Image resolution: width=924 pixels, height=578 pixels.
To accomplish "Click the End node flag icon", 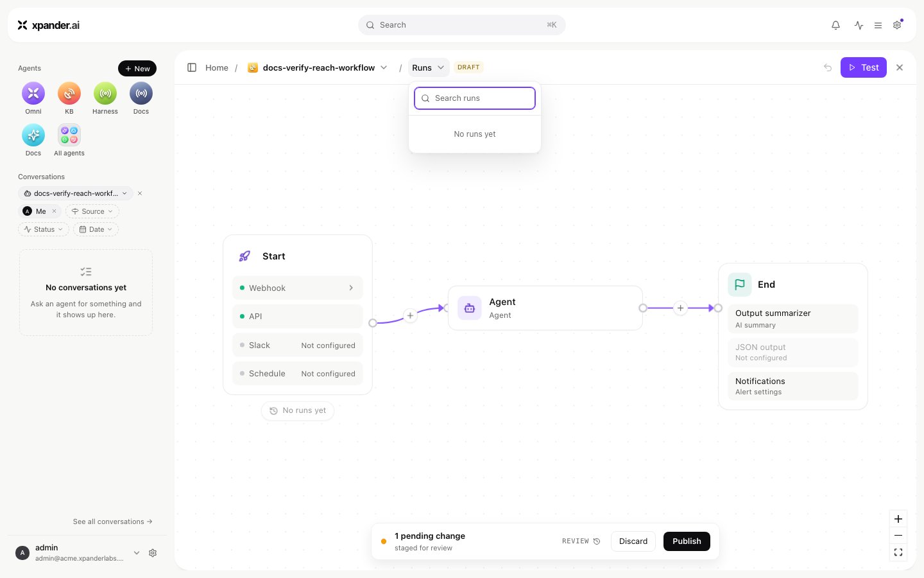I will pyautogui.click(x=740, y=285).
